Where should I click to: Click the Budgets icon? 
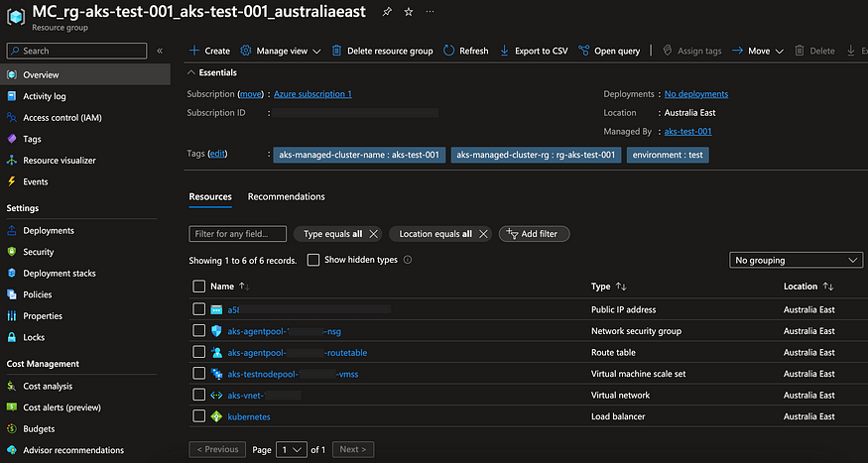12,428
